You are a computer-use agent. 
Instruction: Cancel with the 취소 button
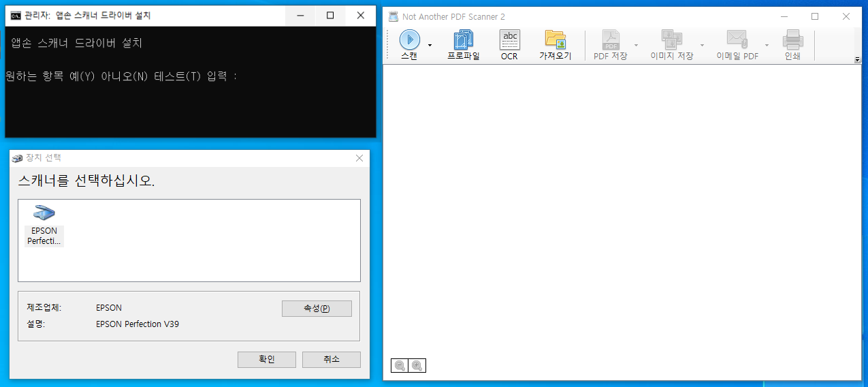pyautogui.click(x=332, y=359)
